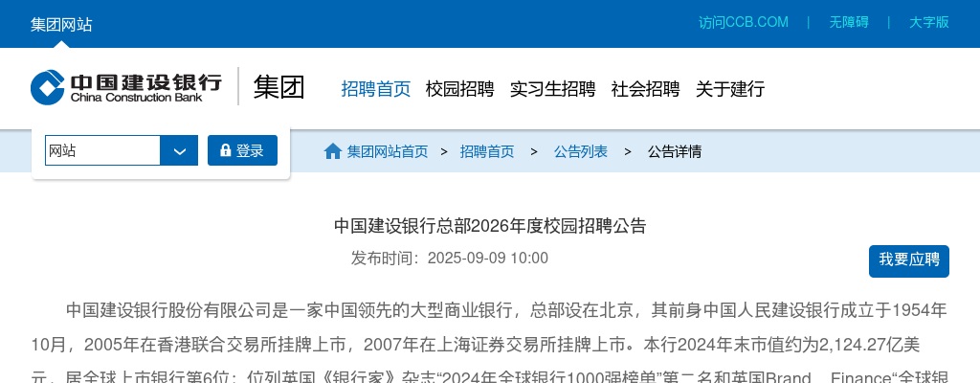Open the 登录 login button

coord(242,150)
